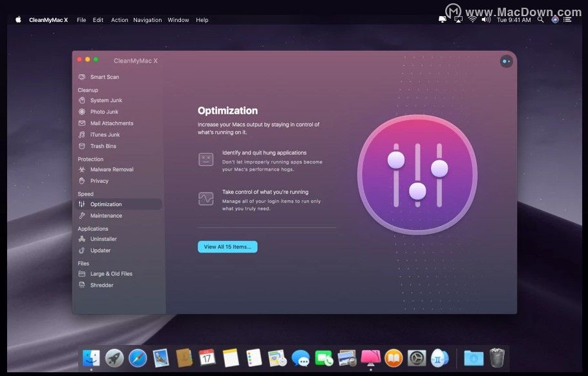Click the assistant icon at window top-right
This screenshot has height=376, width=588.
click(x=506, y=61)
